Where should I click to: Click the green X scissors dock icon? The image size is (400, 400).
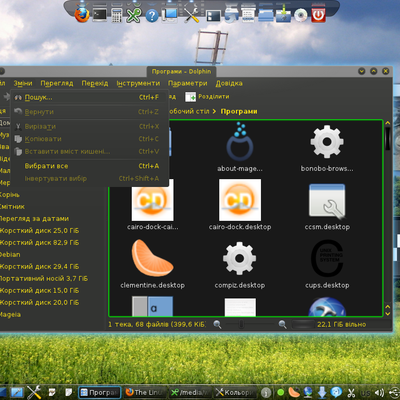pyautogui.click(x=133, y=15)
